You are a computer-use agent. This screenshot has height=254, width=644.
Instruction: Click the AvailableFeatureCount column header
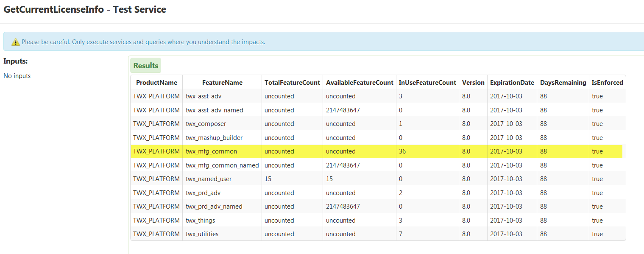(x=360, y=83)
